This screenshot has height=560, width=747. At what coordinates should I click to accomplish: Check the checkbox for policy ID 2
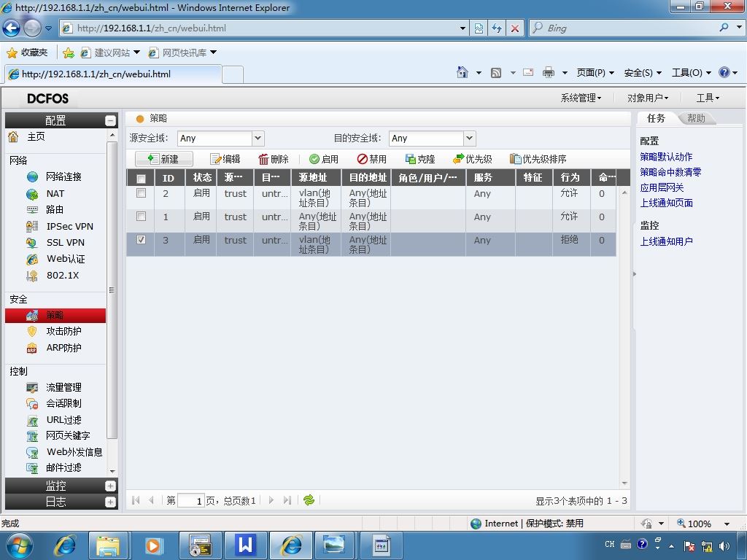click(141, 192)
